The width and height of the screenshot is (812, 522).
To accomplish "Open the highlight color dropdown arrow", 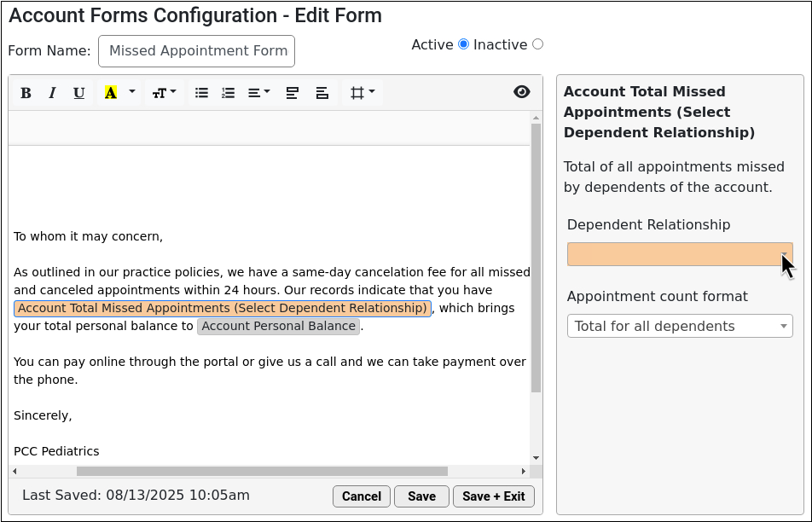I will coord(132,92).
